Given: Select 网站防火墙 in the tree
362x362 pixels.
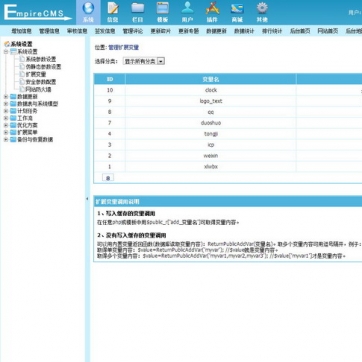Looking at the screenshot, I should [x=38, y=89].
